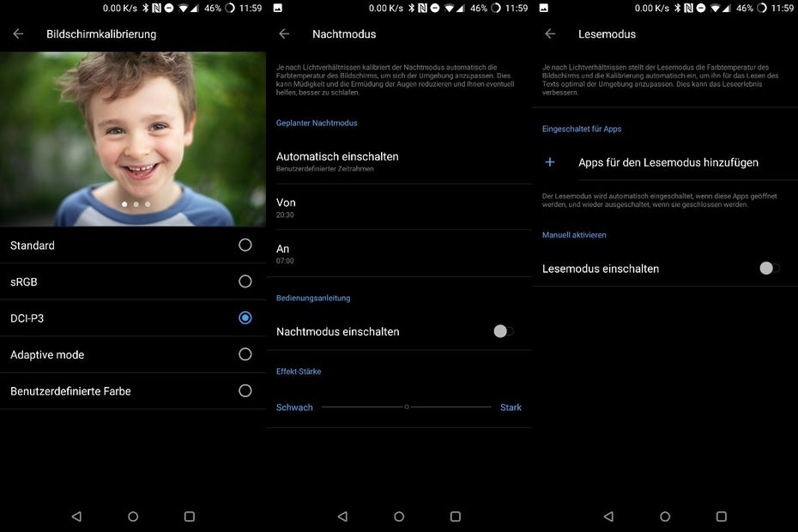Tap Android back button on Nachtmodus screen
Viewport: 798px width, 532px height.
click(x=342, y=517)
